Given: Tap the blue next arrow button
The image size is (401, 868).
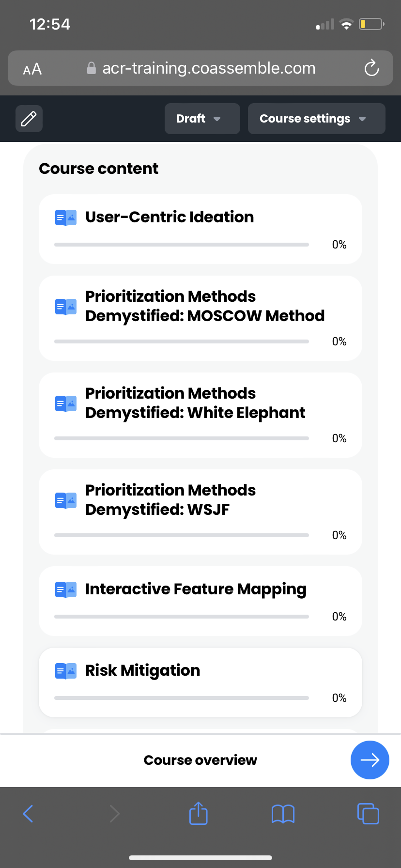Looking at the screenshot, I should pos(370,760).
